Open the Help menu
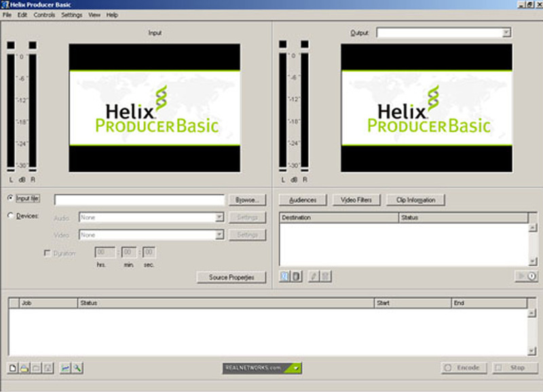 (112, 15)
